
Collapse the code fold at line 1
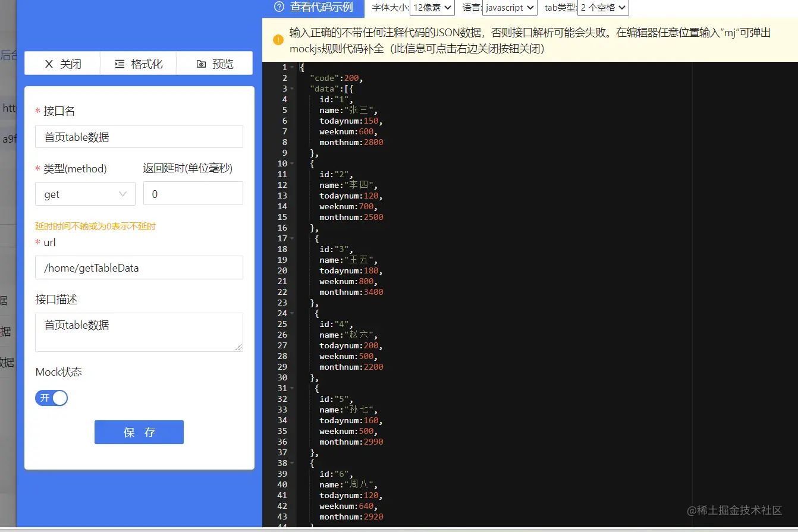[292, 67]
